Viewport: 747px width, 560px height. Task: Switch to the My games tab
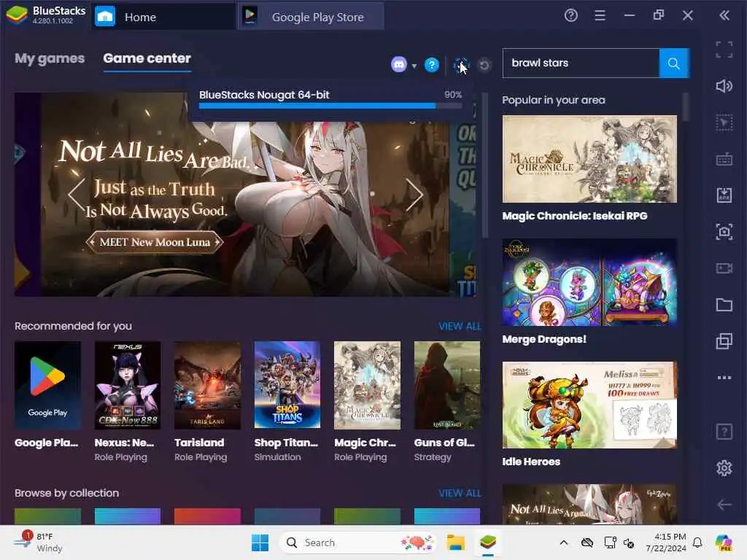tap(50, 58)
